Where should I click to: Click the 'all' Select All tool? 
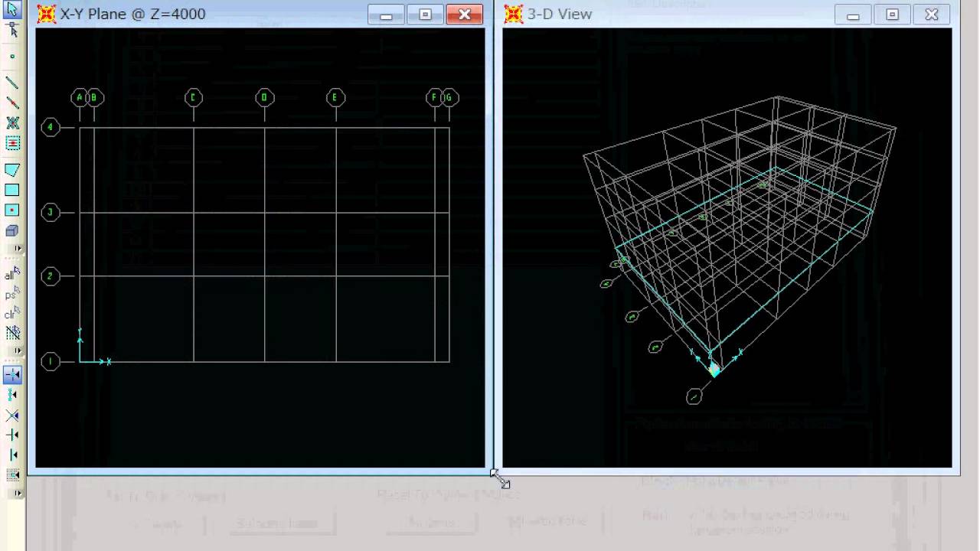click(12, 274)
